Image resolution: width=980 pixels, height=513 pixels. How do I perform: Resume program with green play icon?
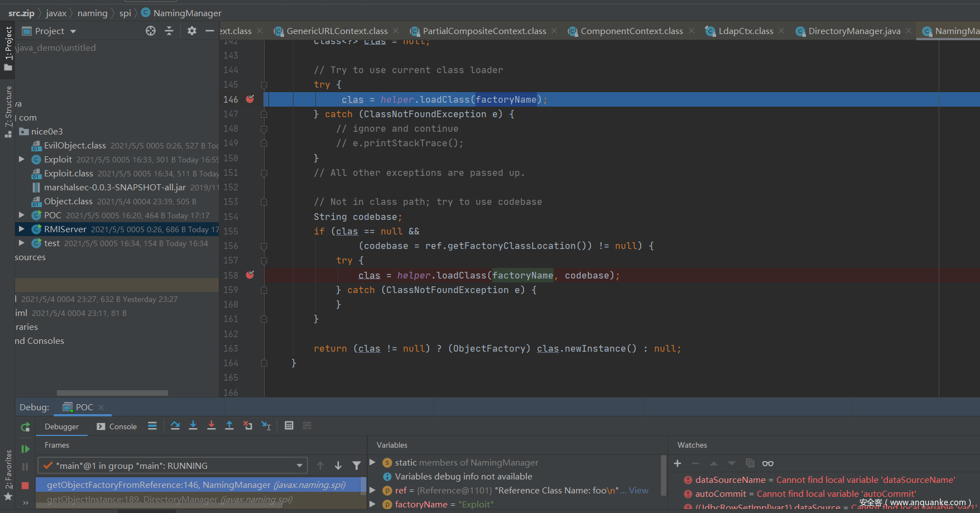point(25,449)
